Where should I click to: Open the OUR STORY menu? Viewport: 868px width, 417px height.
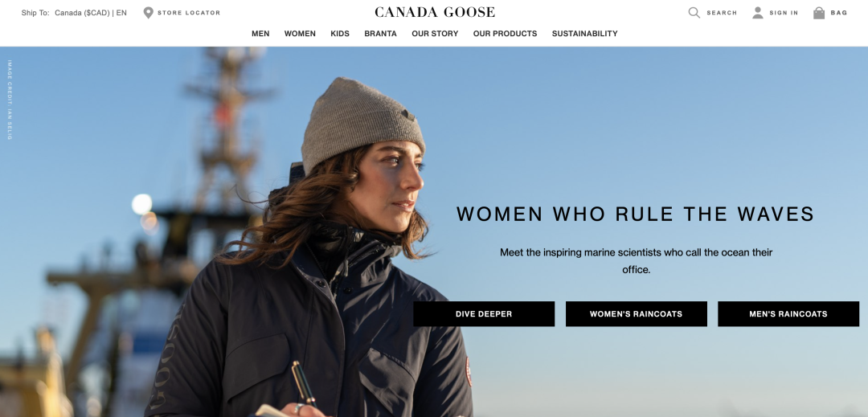435,34
